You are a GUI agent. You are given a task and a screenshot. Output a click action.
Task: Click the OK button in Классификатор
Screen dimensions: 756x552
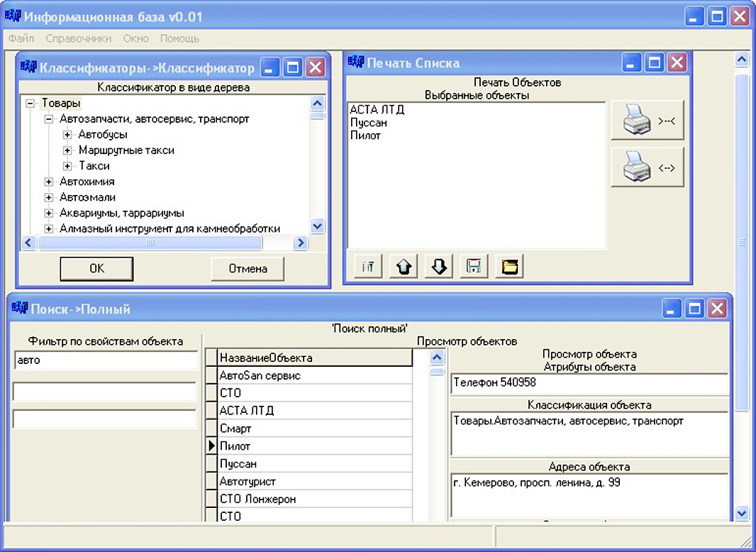(96, 269)
